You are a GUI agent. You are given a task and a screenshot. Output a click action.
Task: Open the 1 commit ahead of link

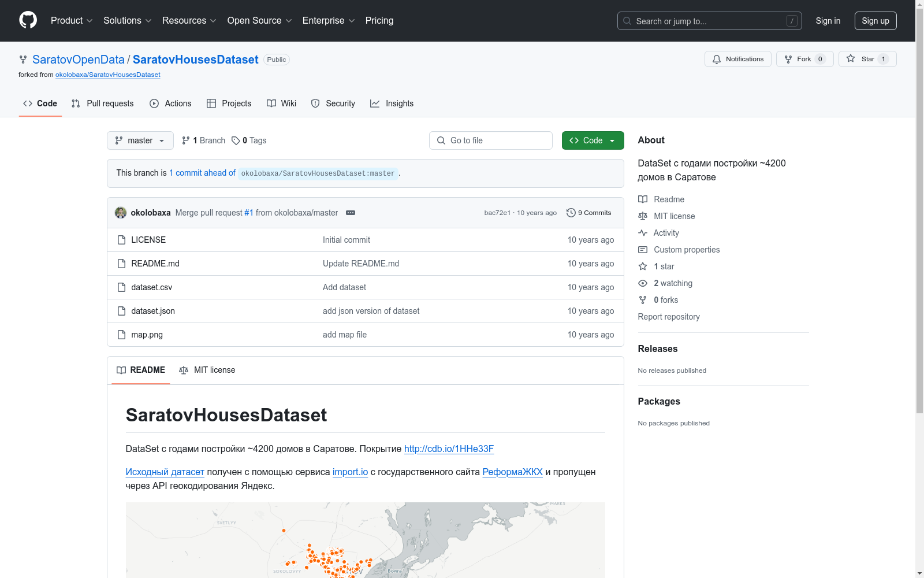pos(202,173)
